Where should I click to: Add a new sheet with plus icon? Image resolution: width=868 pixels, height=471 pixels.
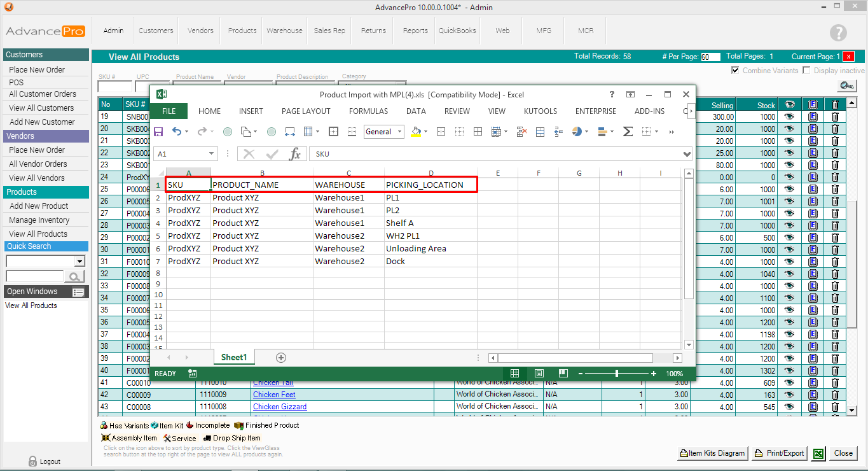[281, 358]
